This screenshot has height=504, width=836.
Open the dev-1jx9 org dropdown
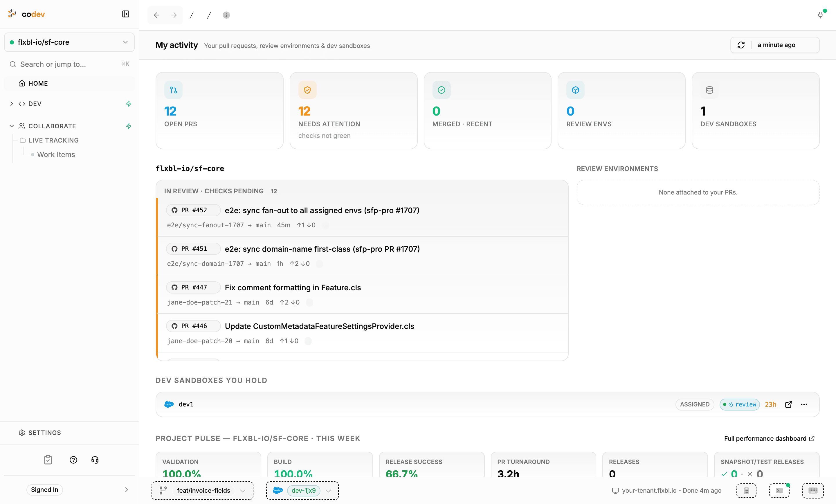(302, 490)
